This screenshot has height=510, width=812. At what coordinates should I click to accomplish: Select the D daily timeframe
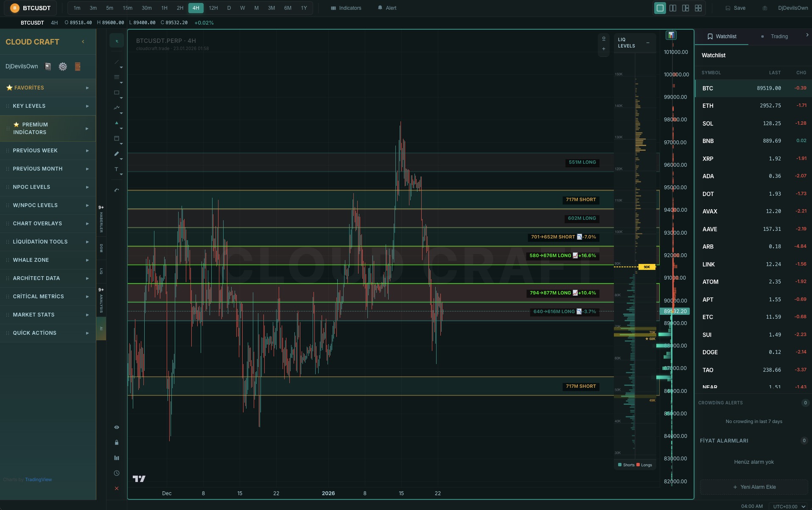coord(229,8)
